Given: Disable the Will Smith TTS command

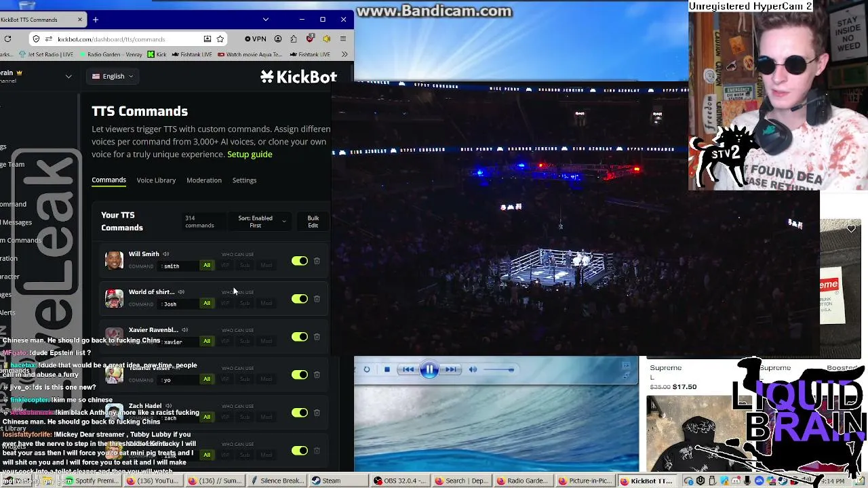Looking at the screenshot, I should [300, 261].
